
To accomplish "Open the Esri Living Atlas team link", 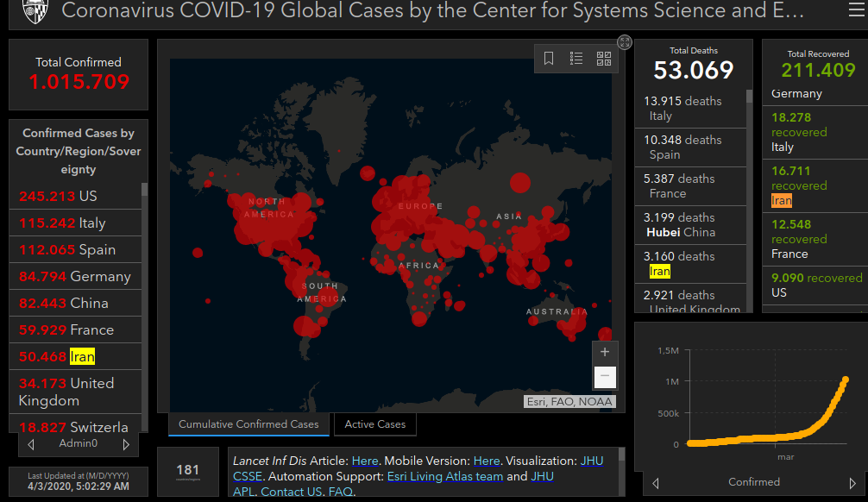I will click(445, 476).
